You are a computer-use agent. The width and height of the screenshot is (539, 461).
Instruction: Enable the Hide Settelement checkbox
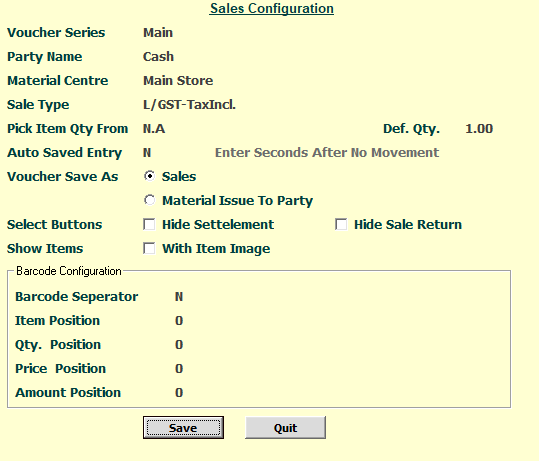coord(149,224)
